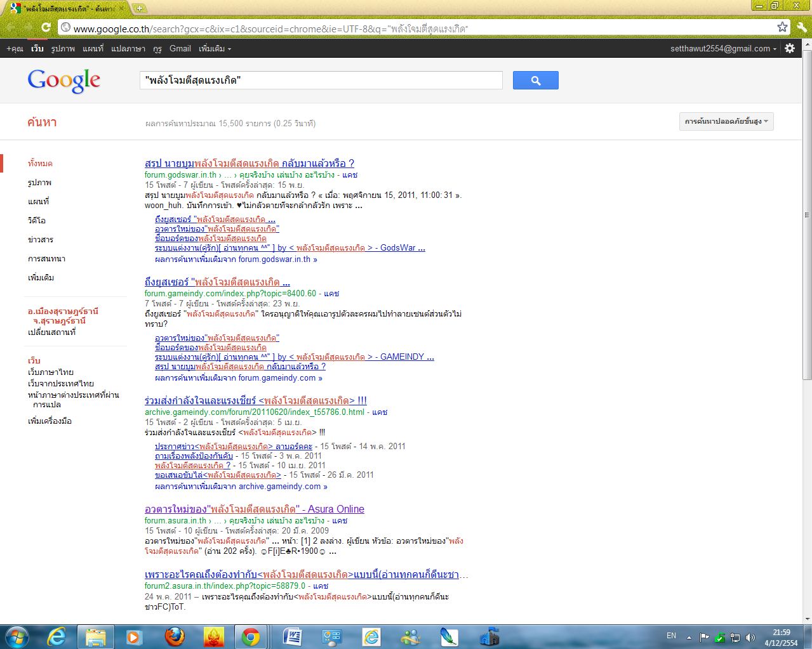Open result สรุป นายบูม...กลับมาแล้วหรือ ?
Viewport: 812px width, 649px height.
pos(250,163)
